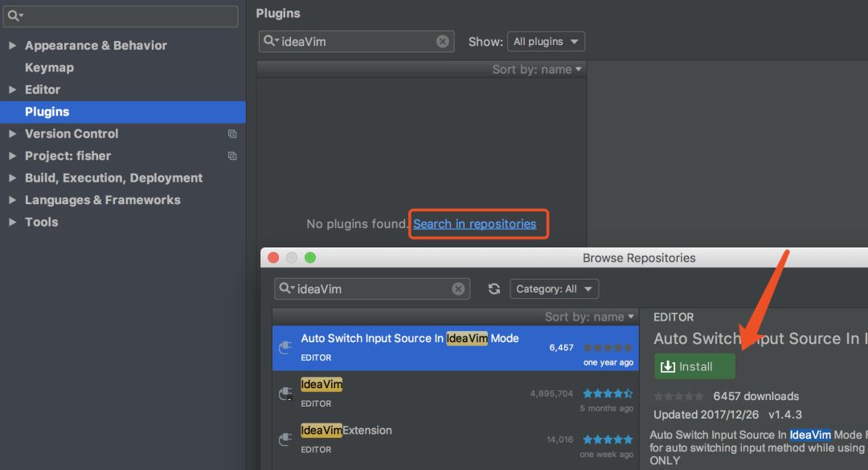Click the 6457 downloads text
The image size is (868, 470).
click(756, 396)
